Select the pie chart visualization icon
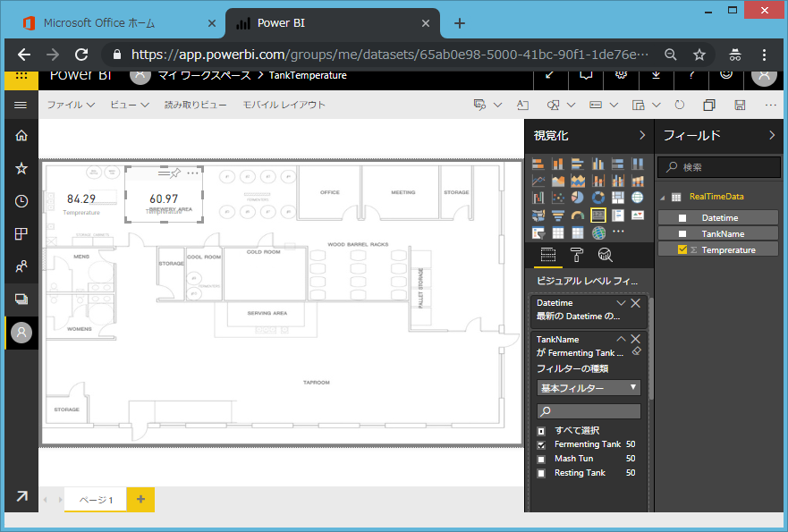Image resolution: width=788 pixels, height=532 pixels. (x=578, y=198)
